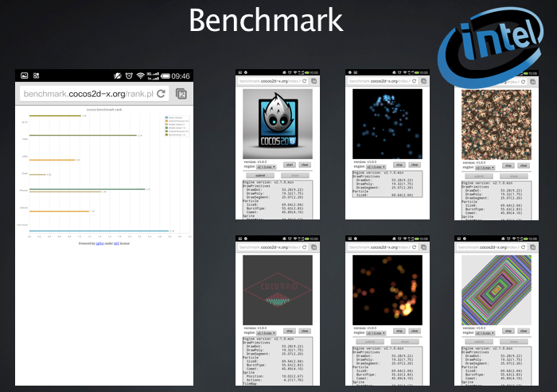The image size is (557, 392).
Task: Reload page on the orange particles phone
Action: [415, 247]
